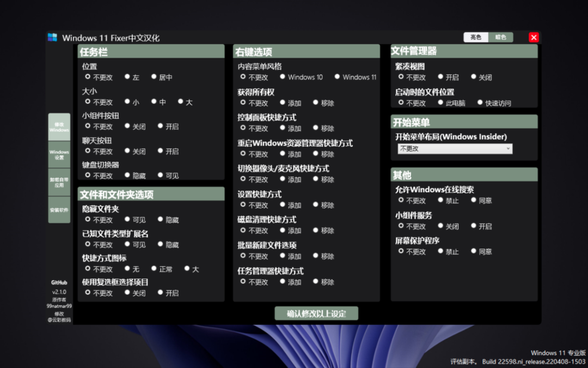Set 启动时的文件位置 to 此电脑
The width and height of the screenshot is (588, 368).
point(452,103)
